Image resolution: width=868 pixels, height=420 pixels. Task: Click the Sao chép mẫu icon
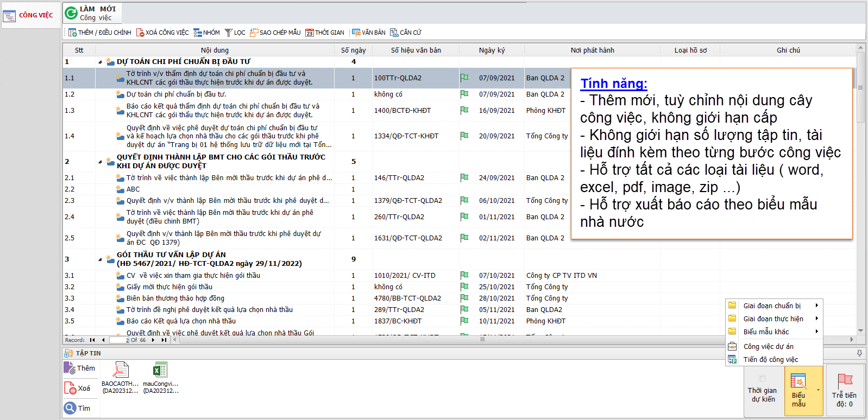(x=254, y=33)
